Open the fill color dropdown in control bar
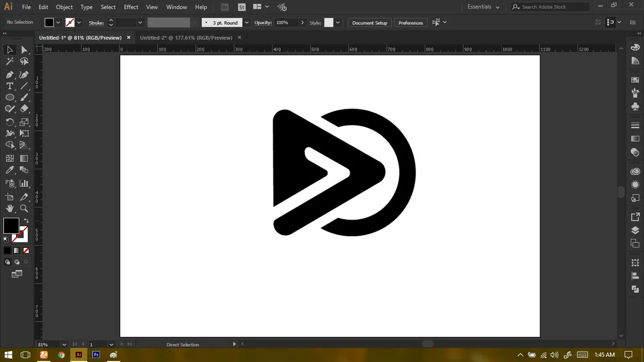This screenshot has width=644, height=362. (58, 23)
